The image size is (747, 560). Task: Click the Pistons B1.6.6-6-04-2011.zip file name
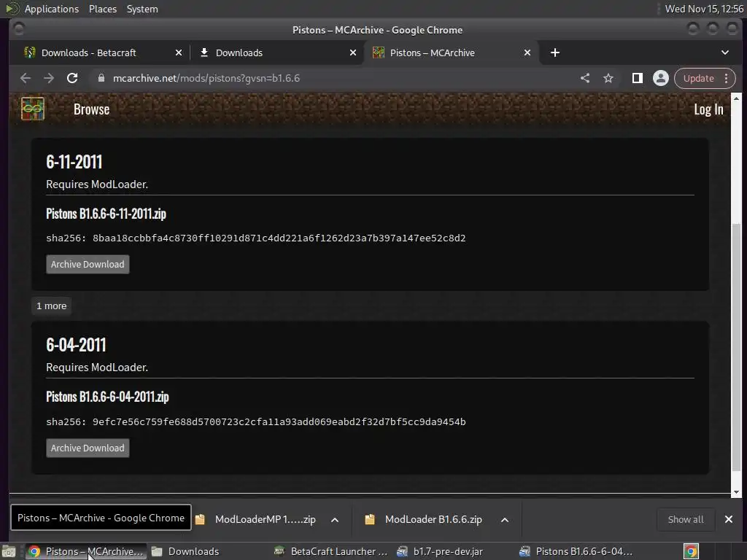click(x=108, y=397)
